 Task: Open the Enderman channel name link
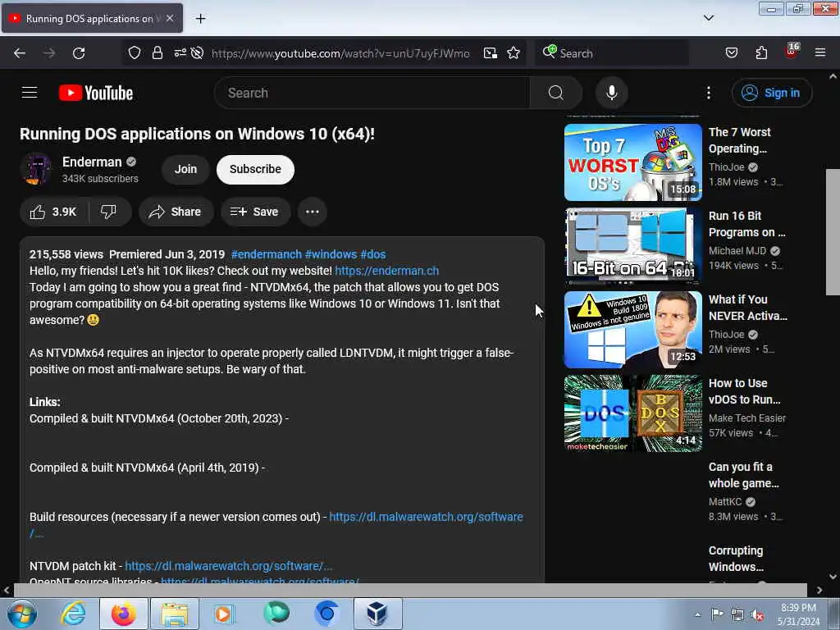point(92,162)
